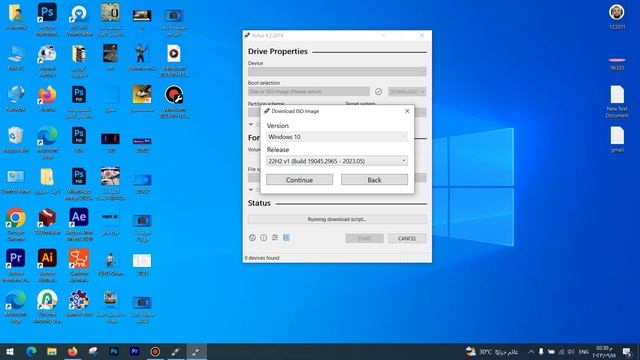Open the Release dropdown showing 22H2 v1
Screen dimensions: 640x360
coord(337,161)
